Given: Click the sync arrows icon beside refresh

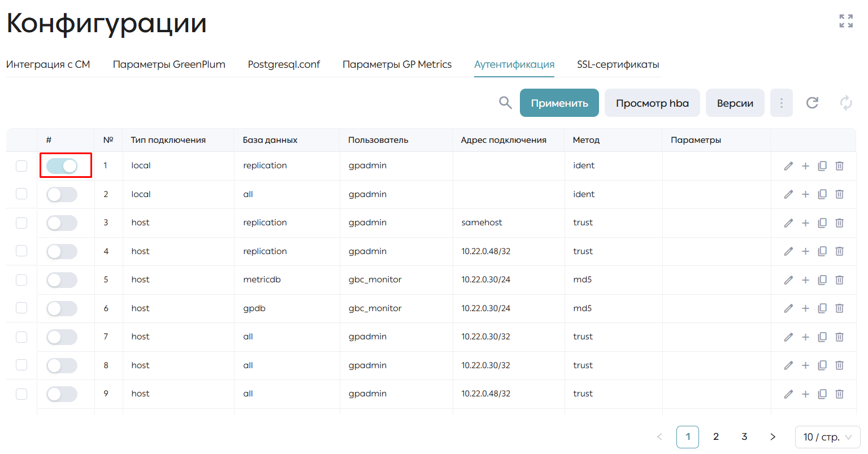Looking at the screenshot, I should coord(846,103).
